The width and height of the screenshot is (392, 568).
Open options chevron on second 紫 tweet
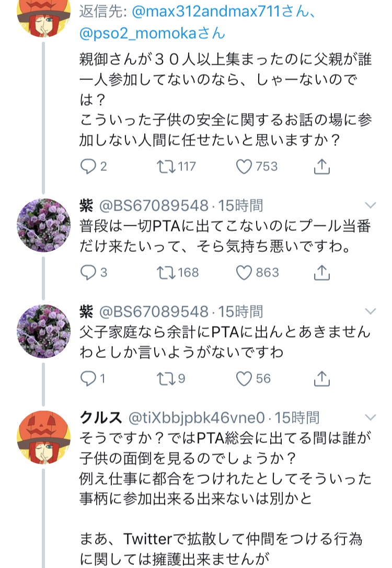pyautogui.click(x=370, y=311)
